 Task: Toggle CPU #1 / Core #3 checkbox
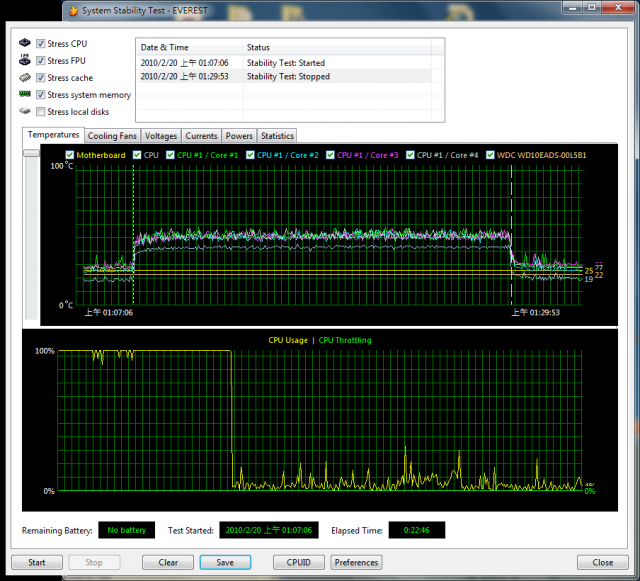330,155
